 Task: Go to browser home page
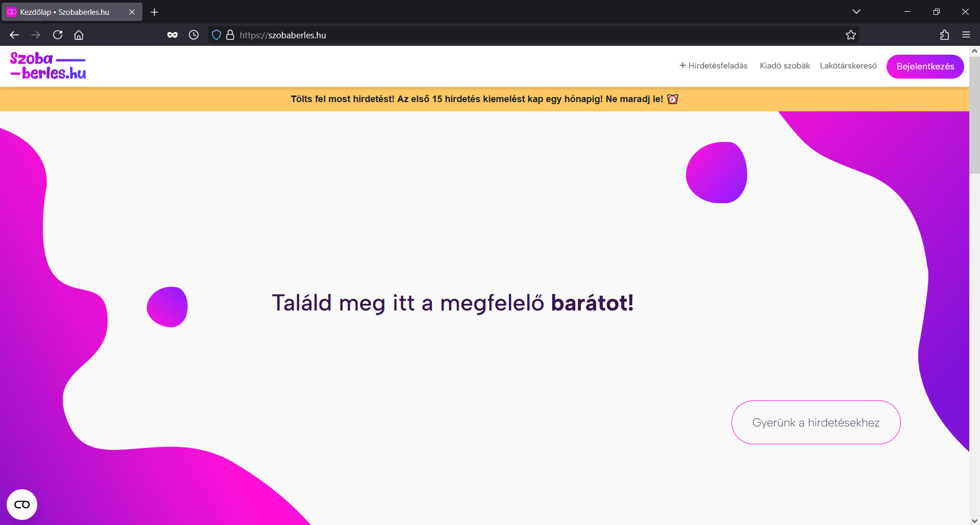(x=79, y=35)
